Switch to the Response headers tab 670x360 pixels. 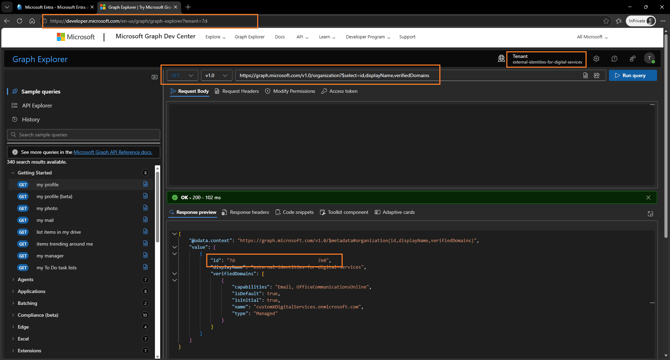pos(245,212)
